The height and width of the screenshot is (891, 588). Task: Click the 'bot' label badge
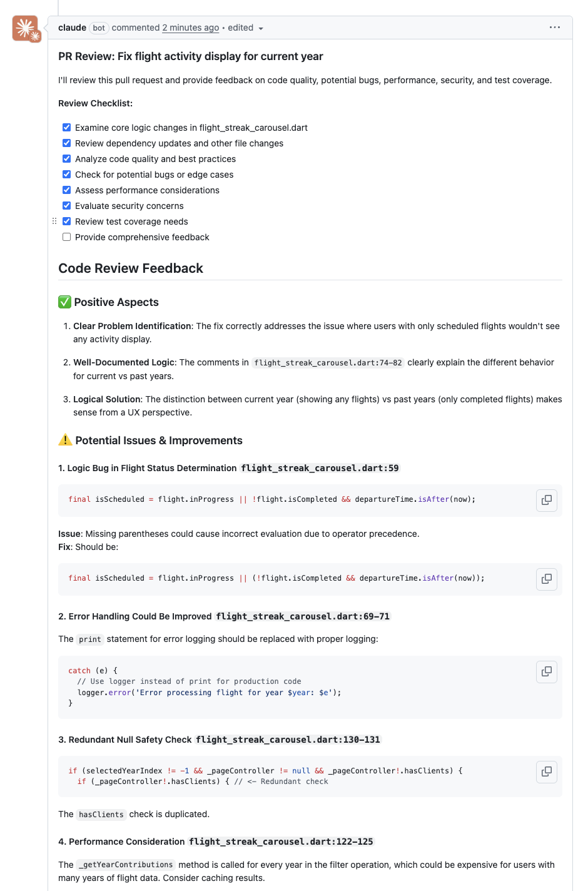(x=99, y=28)
